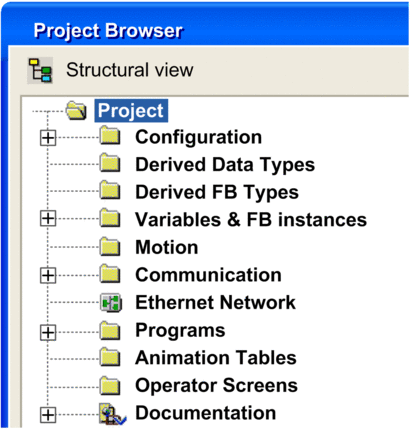Viewport: 419px width, 436px height.
Task: Click the Derived Data Types folder icon
Action: (x=110, y=163)
